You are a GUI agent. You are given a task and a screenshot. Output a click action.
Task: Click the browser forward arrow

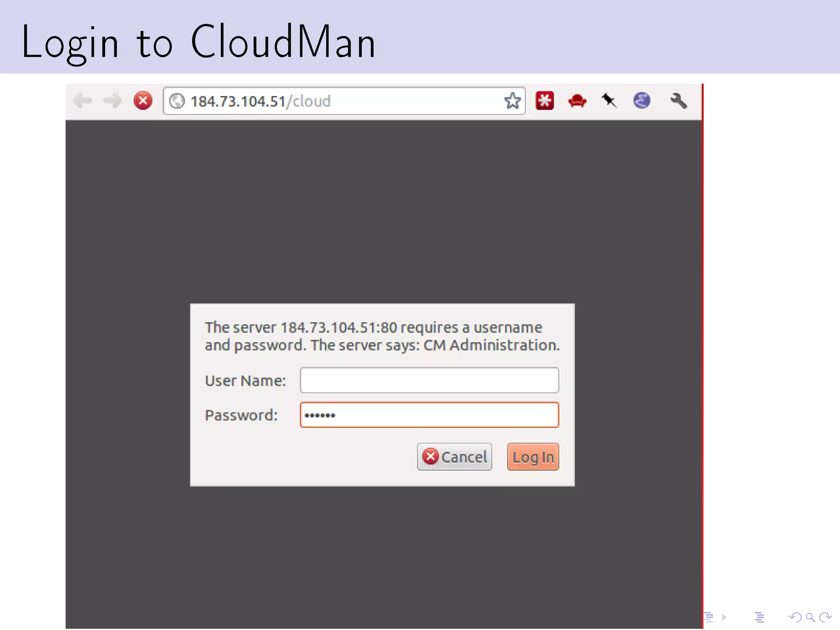pos(112,100)
